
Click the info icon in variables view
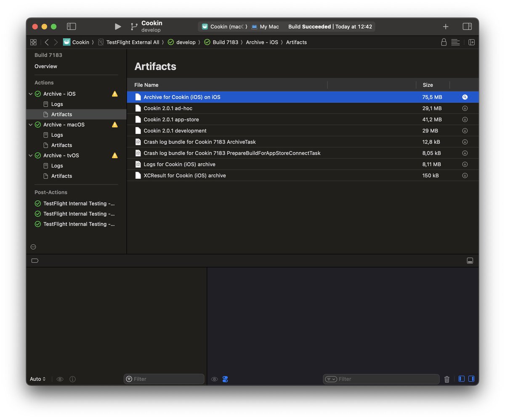pyautogui.click(x=72, y=379)
